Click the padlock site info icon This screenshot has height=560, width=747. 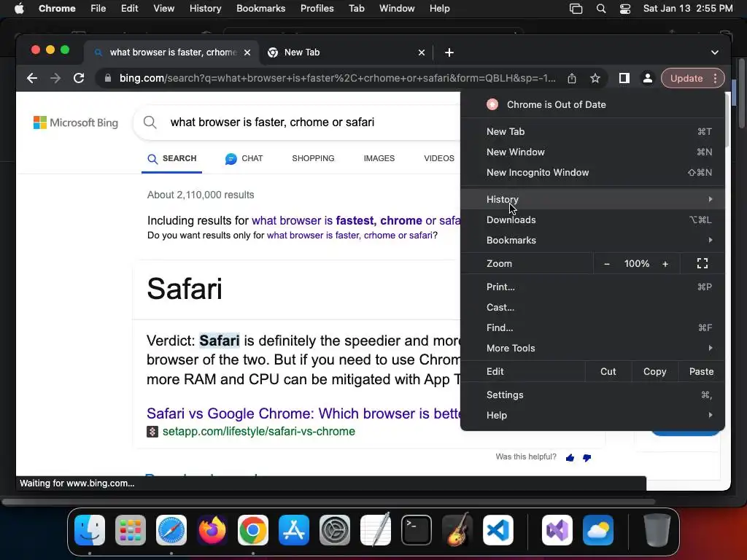(x=108, y=78)
